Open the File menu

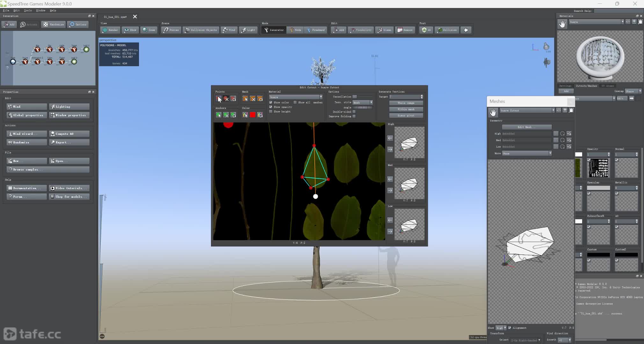pyautogui.click(x=6, y=11)
